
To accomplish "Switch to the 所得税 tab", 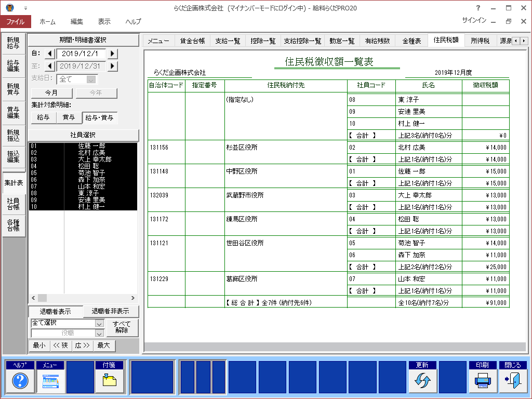I will [480, 41].
